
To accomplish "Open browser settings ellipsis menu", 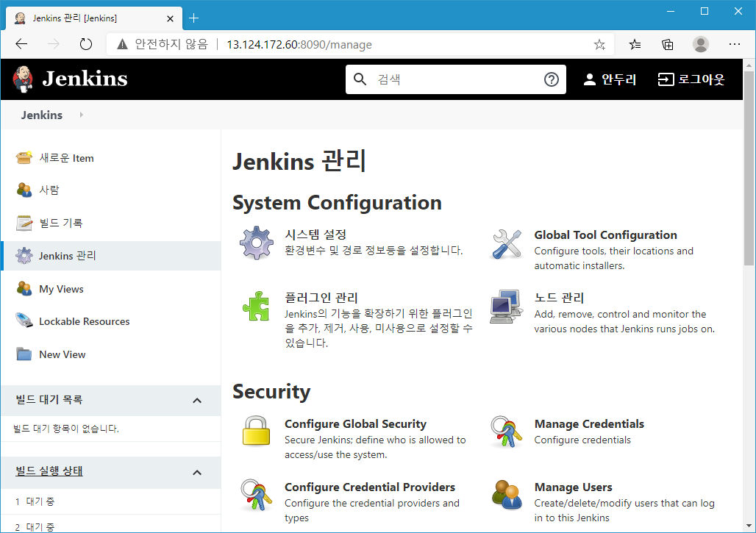I will pyautogui.click(x=734, y=44).
